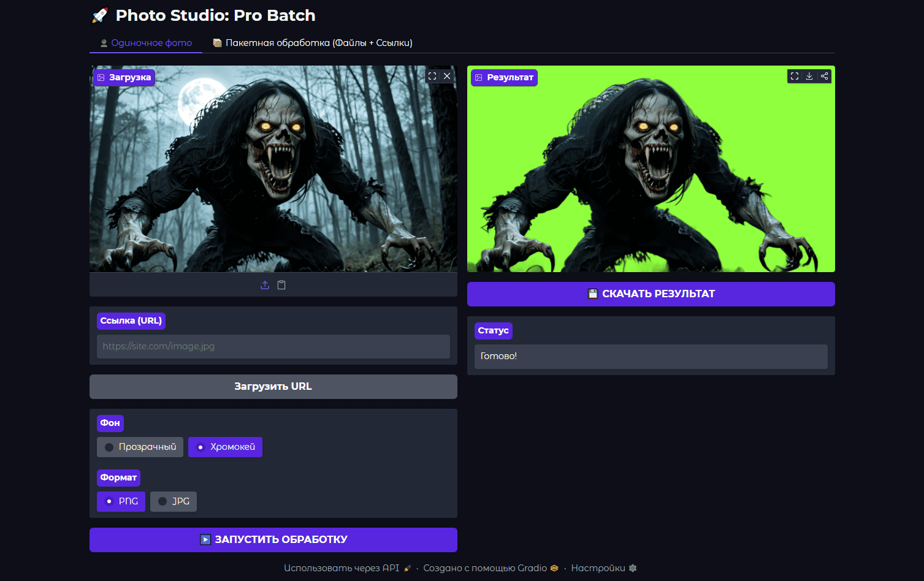
Task: Click the upload file icon below image
Action: (265, 285)
